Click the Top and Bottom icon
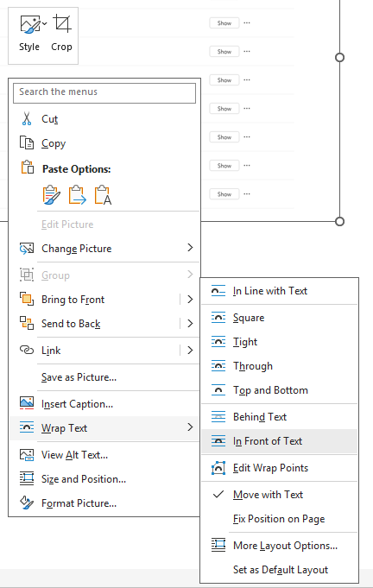The width and height of the screenshot is (373, 588). click(218, 390)
